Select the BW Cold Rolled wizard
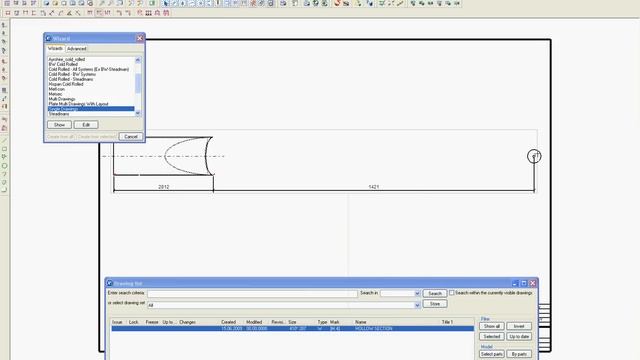The width and height of the screenshot is (640, 360). [x=63, y=64]
